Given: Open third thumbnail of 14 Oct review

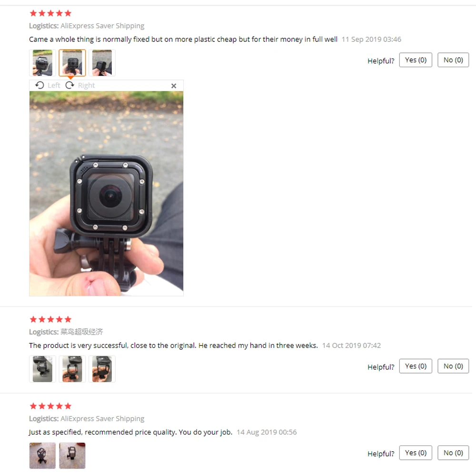Looking at the screenshot, I should [x=102, y=369].
